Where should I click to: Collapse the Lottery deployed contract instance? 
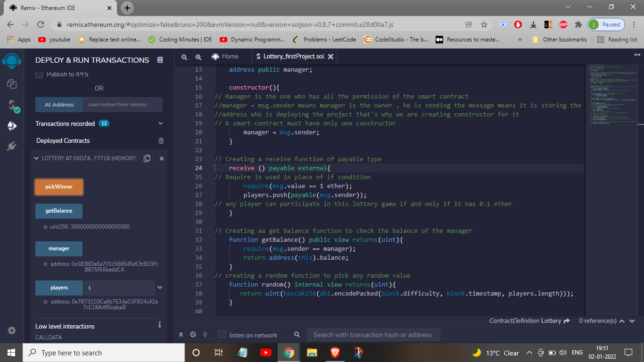click(x=37, y=158)
